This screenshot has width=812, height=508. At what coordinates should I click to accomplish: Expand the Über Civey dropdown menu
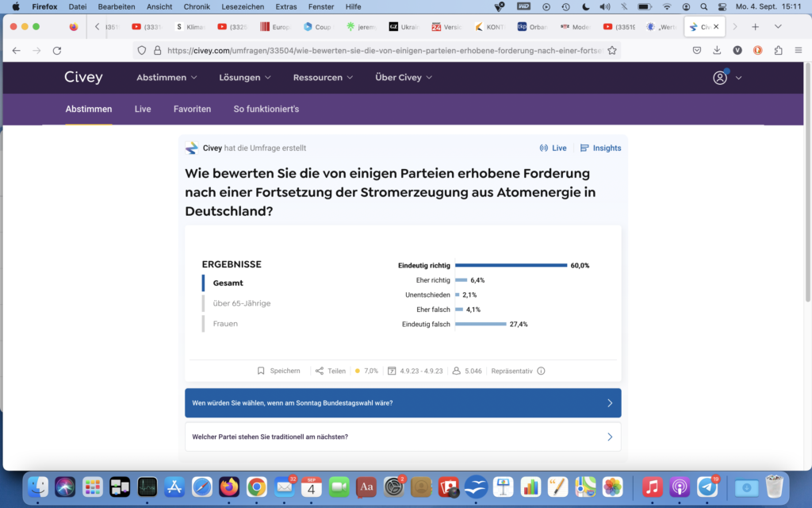click(404, 78)
